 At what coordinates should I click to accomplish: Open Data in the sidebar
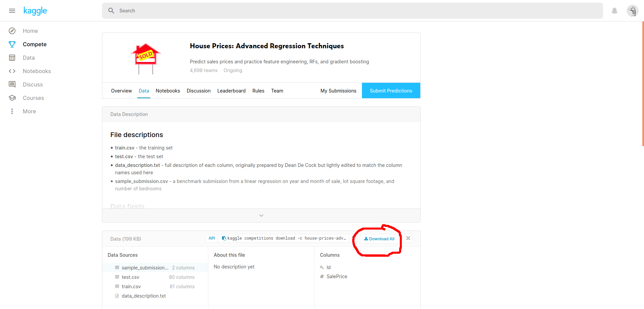point(29,58)
